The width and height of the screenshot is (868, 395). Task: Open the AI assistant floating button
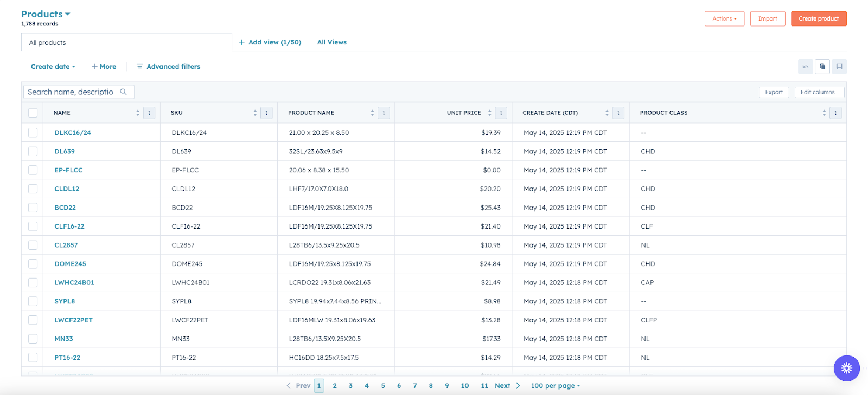[x=846, y=368]
